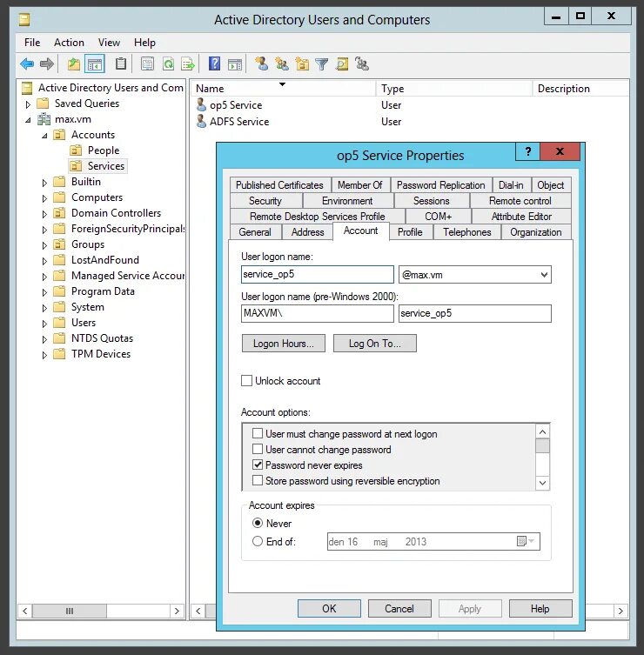The height and width of the screenshot is (655, 644).
Task: Click the op5 Service user icon
Action: [x=201, y=105]
